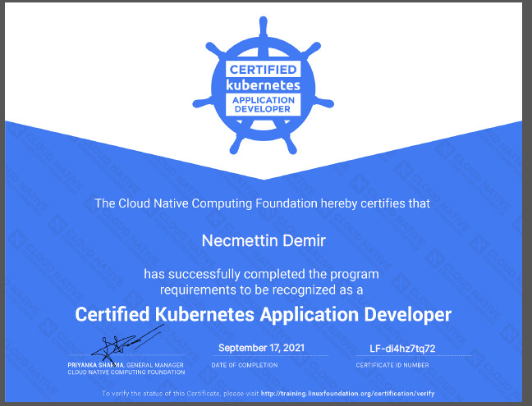
Task: Select the date September 17, 2021
Action: [x=261, y=348]
